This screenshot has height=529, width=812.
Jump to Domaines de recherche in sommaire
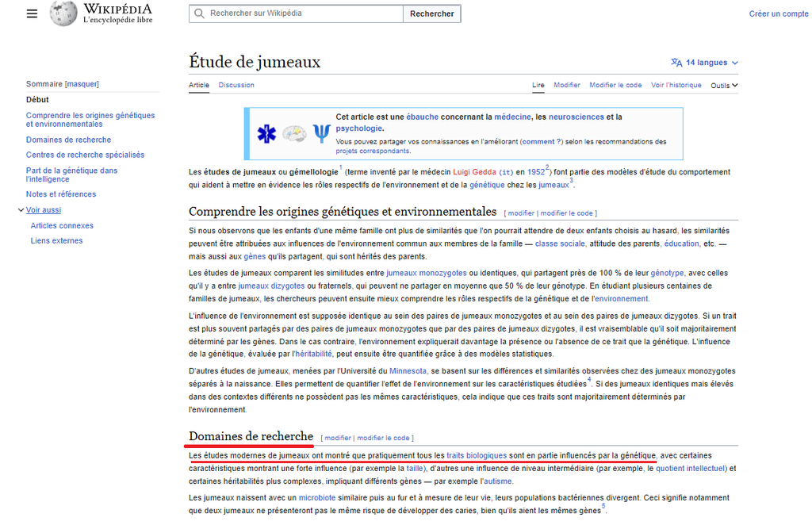point(68,140)
